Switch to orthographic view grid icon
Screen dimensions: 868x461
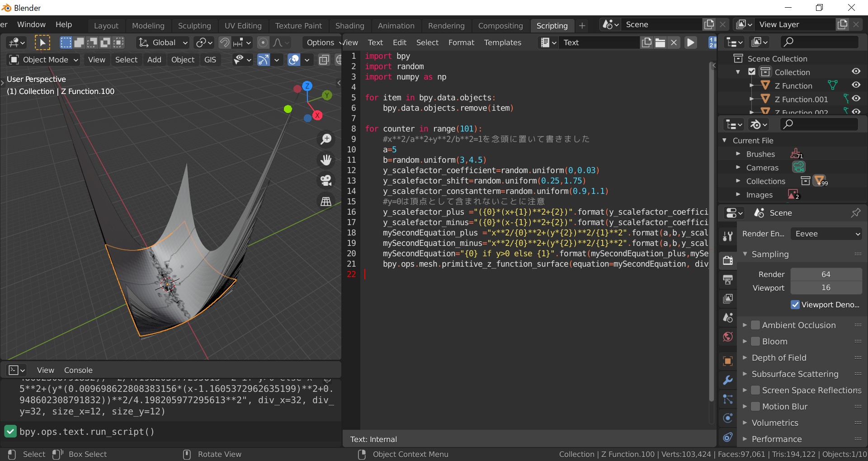tap(325, 202)
